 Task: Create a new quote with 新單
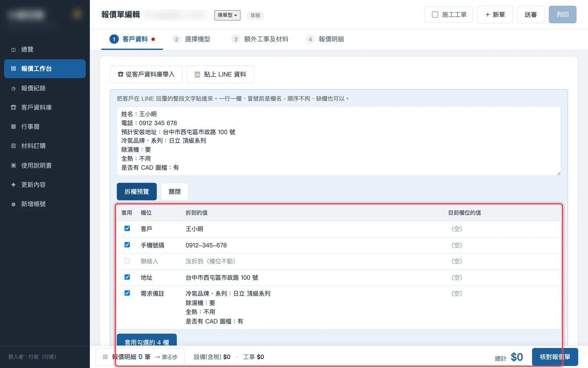[x=495, y=15]
